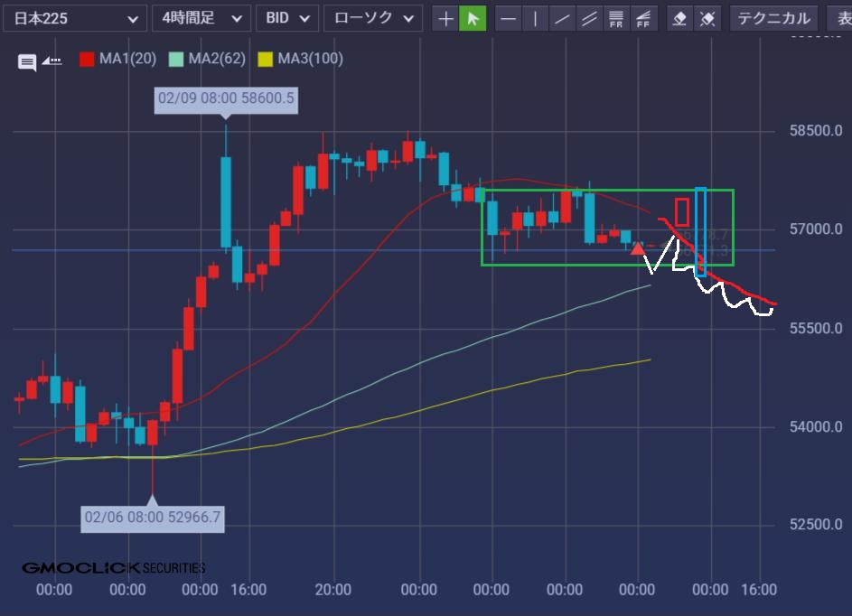Click the eraser tool icon
The height and width of the screenshot is (616, 852).
tap(681, 18)
